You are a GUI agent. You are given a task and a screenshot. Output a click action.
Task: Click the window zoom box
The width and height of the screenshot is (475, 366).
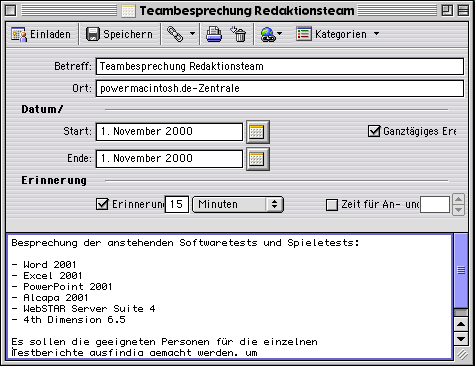tap(447, 11)
